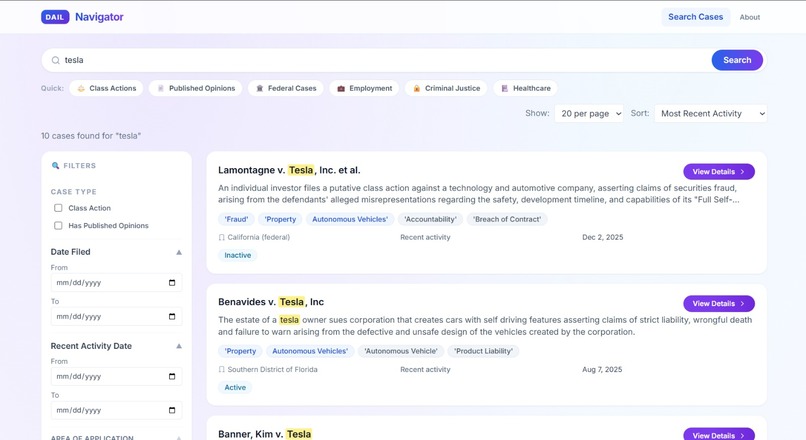This screenshot has height=440, width=806.
Task: Click the Navigator title link
Action: click(99, 17)
